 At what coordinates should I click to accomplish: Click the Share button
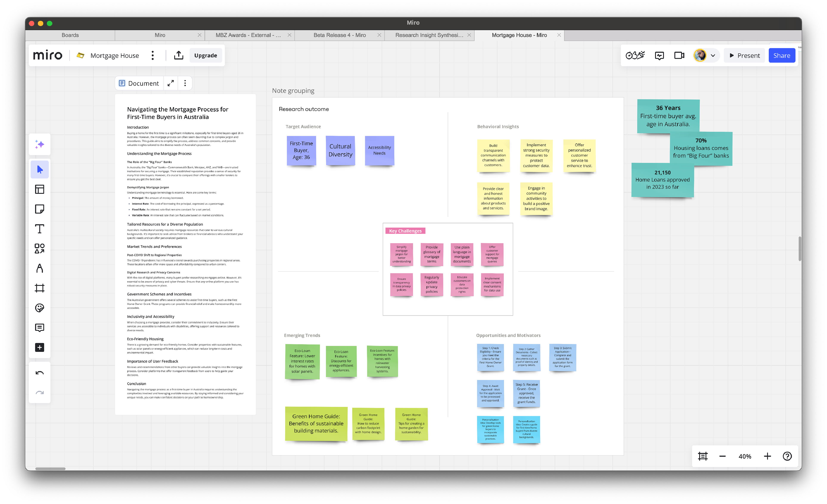coord(781,55)
